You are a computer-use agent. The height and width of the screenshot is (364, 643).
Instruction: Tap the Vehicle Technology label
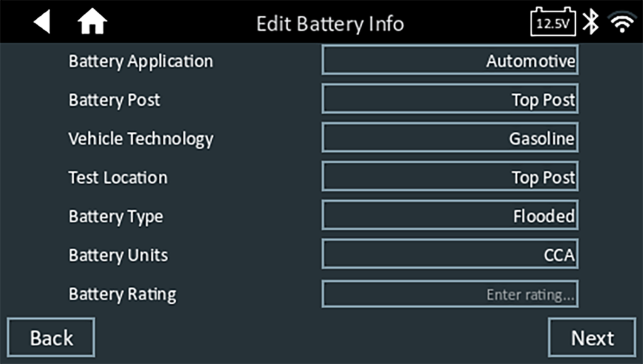click(x=141, y=139)
